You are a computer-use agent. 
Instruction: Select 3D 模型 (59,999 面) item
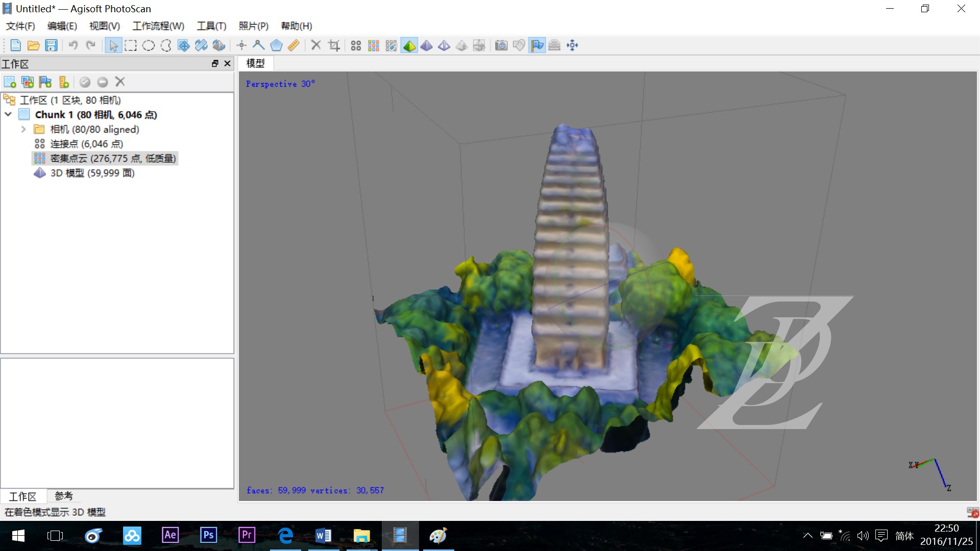(92, 173)
